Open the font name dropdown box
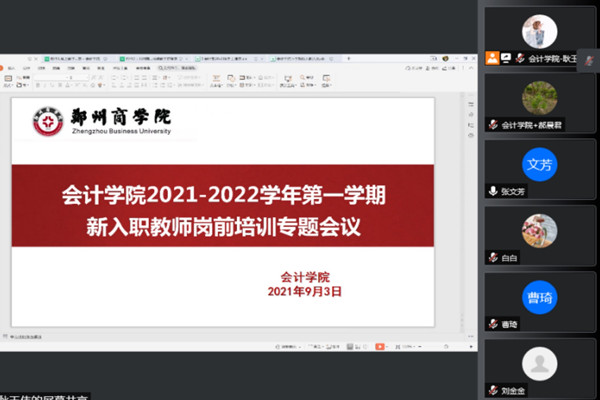This screenshot has width=600, height=400. (x=50, y=78)
